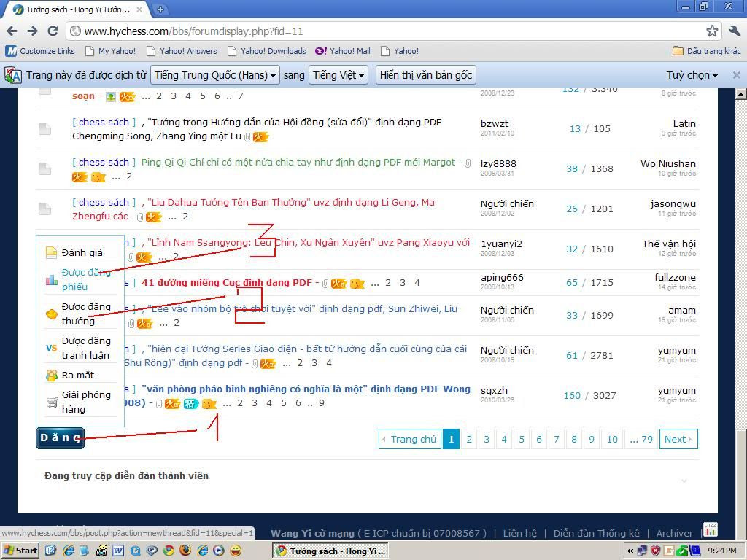Click the thread page icon in the bzwzt row
Viewport: 747px width, 560px height.
click(x=44, y=128)
